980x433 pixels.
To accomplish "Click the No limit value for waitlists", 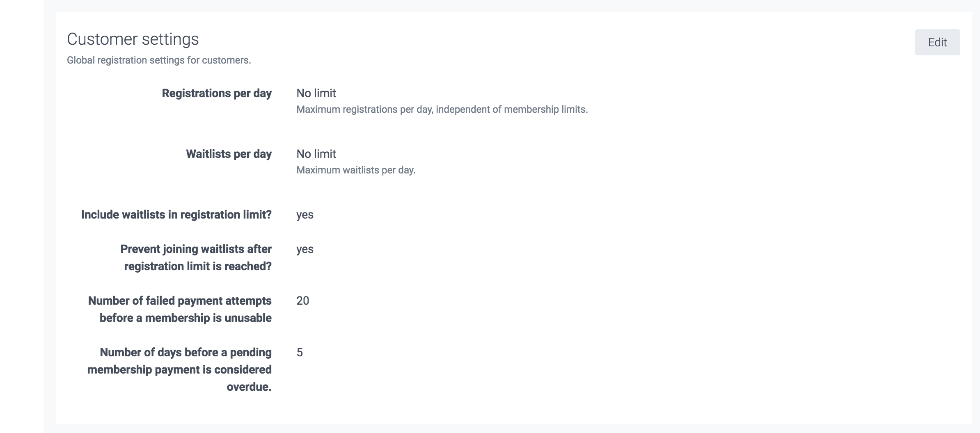I will pos(316,154).
